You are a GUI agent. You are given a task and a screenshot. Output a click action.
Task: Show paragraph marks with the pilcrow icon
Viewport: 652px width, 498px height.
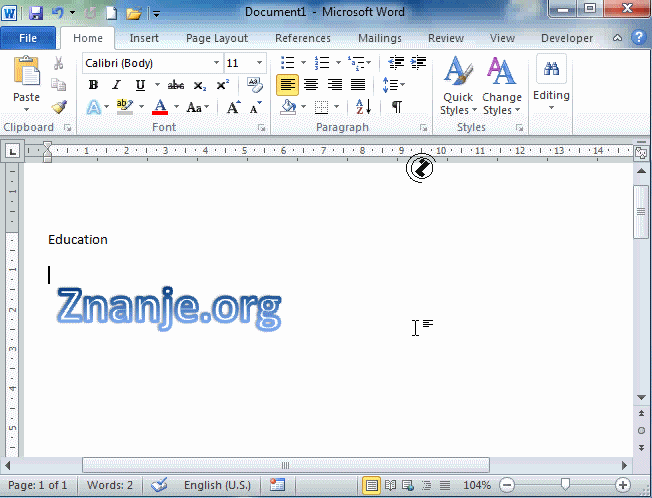[x=397, y=107]
